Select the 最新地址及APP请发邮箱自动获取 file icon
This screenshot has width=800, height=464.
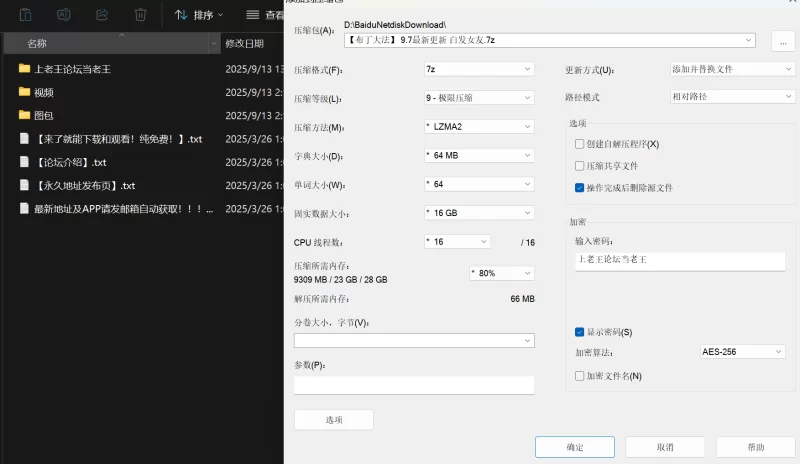pos(24,208)
